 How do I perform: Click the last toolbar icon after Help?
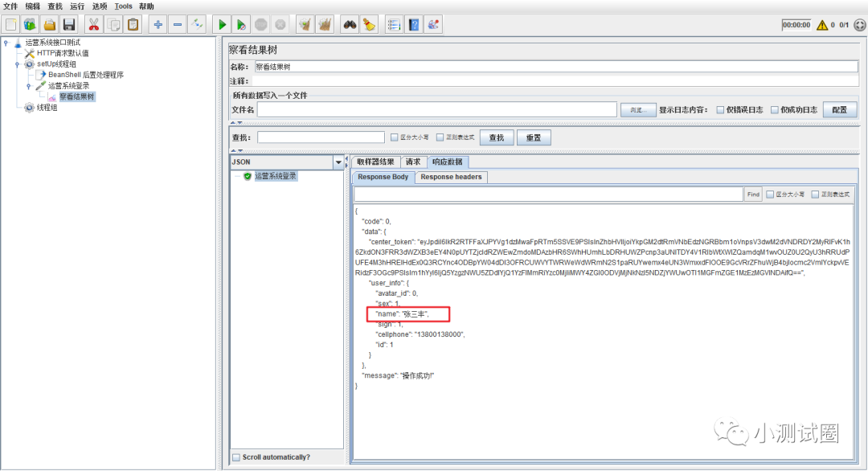(x=433, y=24)
